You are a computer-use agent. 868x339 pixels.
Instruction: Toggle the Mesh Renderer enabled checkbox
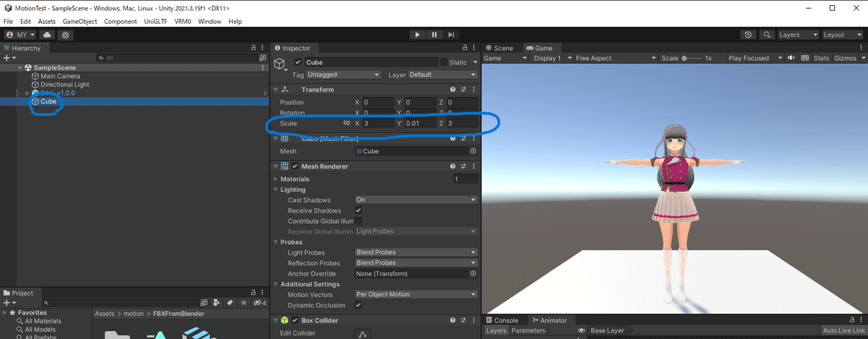(x=295, y=167)
